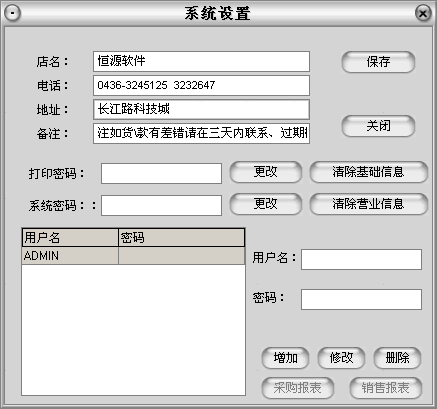The image size is (437, 409).
Task: Focus the 系统密码 input field
Action: (162, 205)
